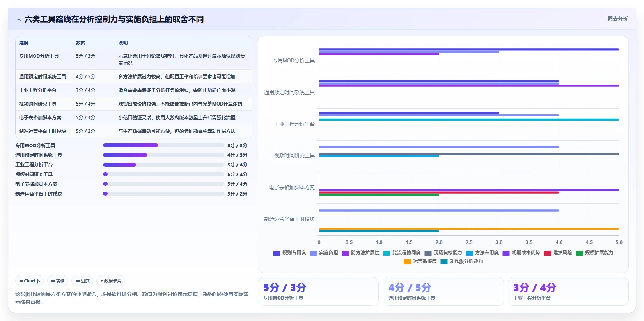The image size is (644, 321).
Task: Click the description starting 多方法扩展潜力较高
Action: tap(177, 77)
